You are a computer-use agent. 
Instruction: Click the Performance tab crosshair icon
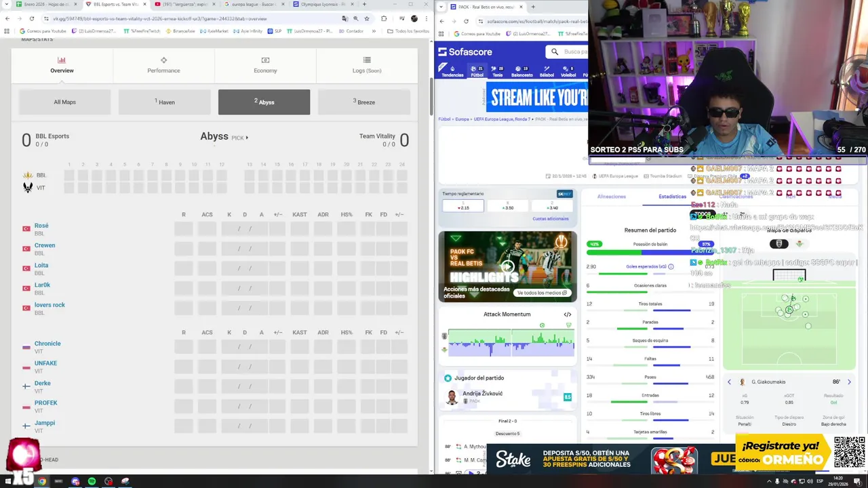coord(163,60)
